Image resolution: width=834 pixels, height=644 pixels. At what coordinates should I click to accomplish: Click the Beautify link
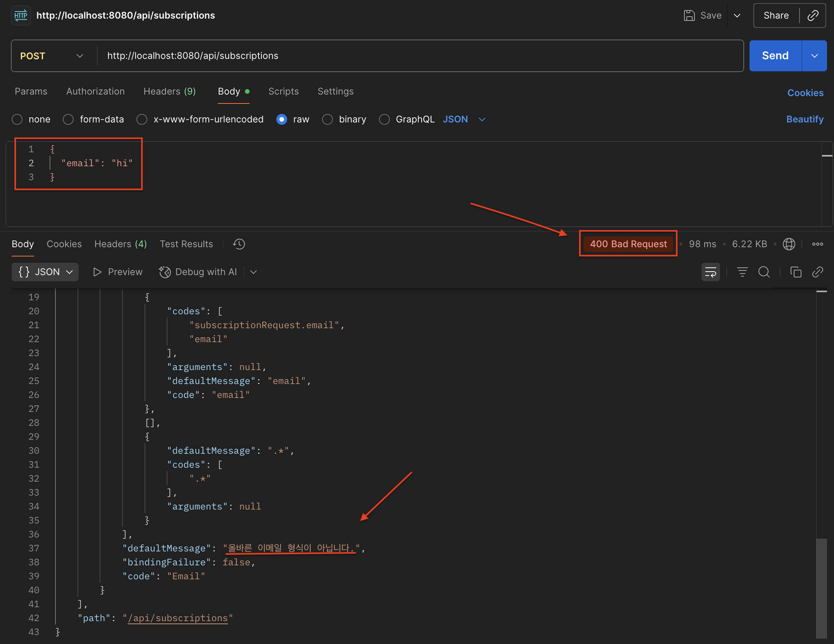pos(805,119)
